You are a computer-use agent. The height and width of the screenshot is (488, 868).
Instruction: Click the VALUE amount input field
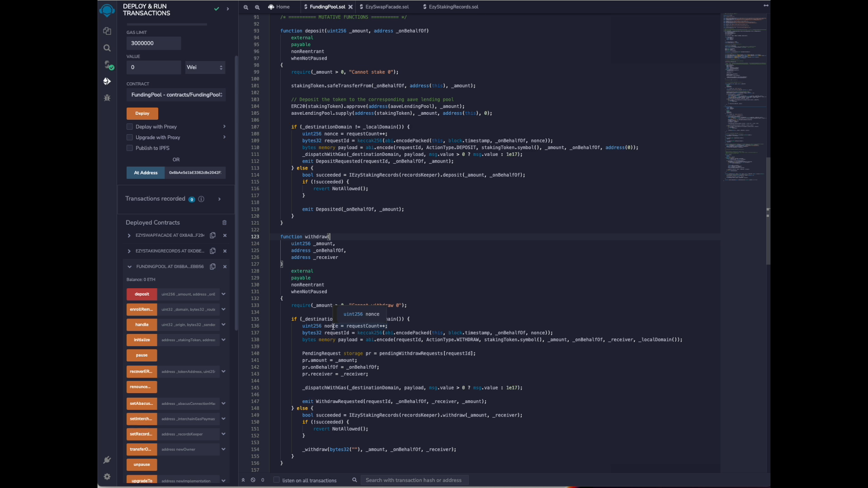154,67
